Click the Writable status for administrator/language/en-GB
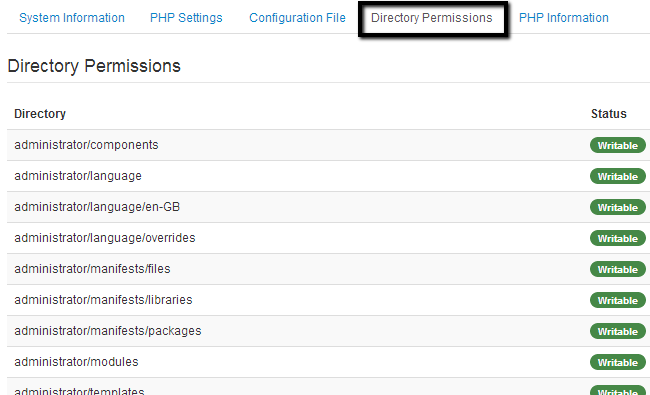The height and width of the screenshot is (395, 650). pyautogui.click(x=618, y=207)
